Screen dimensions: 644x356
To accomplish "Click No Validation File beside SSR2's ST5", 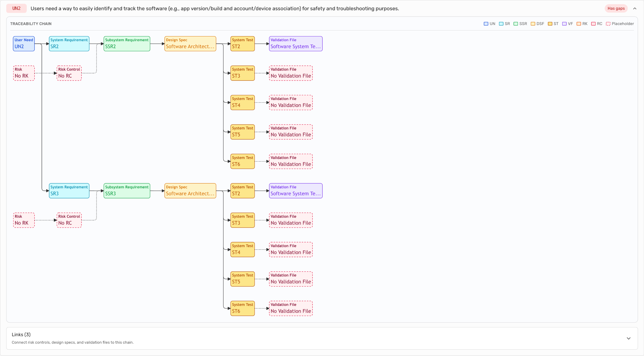I will (291, 132).
